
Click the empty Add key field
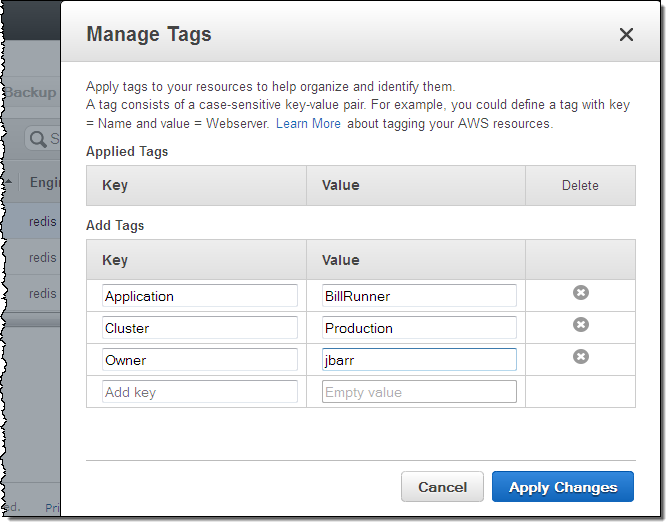[200, 392]
